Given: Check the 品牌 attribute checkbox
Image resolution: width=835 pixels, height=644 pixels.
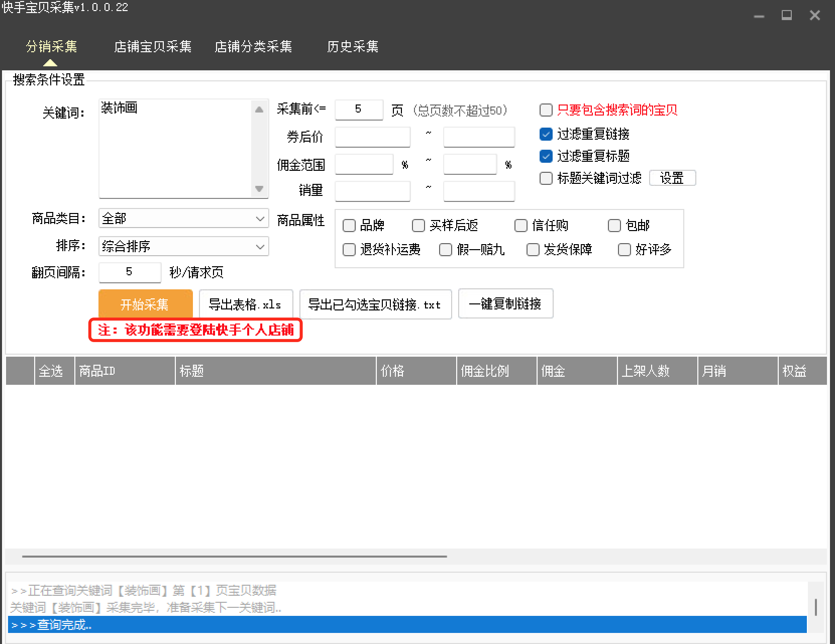Looking at the screenshot, I should [349, 226].
